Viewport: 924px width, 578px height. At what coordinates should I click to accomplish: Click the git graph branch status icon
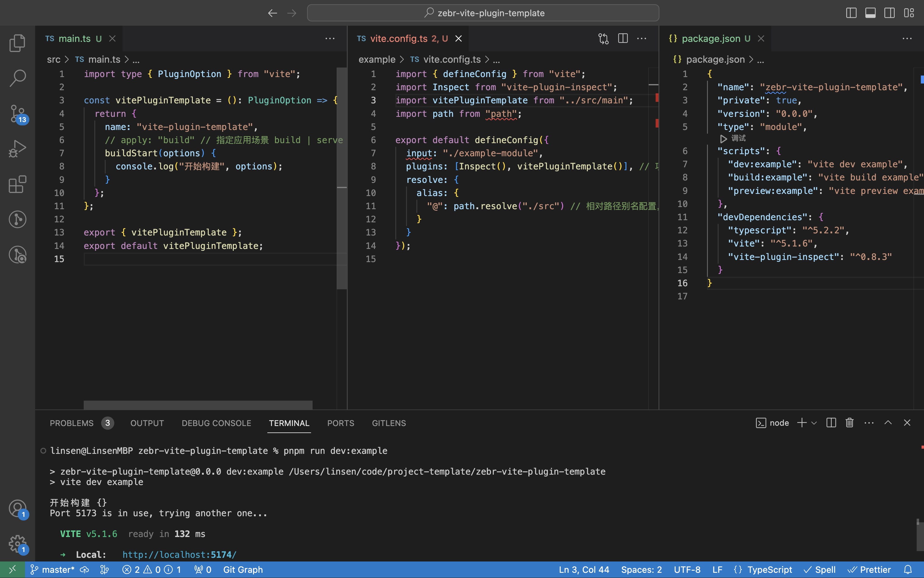(x=104, y=569)
